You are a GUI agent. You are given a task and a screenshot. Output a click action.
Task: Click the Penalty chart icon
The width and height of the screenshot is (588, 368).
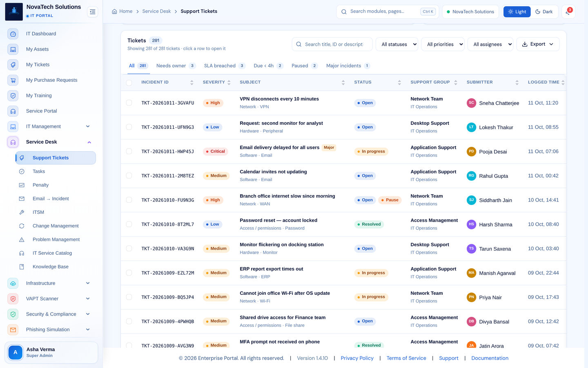pyautogui.click(x=22, y=185)
